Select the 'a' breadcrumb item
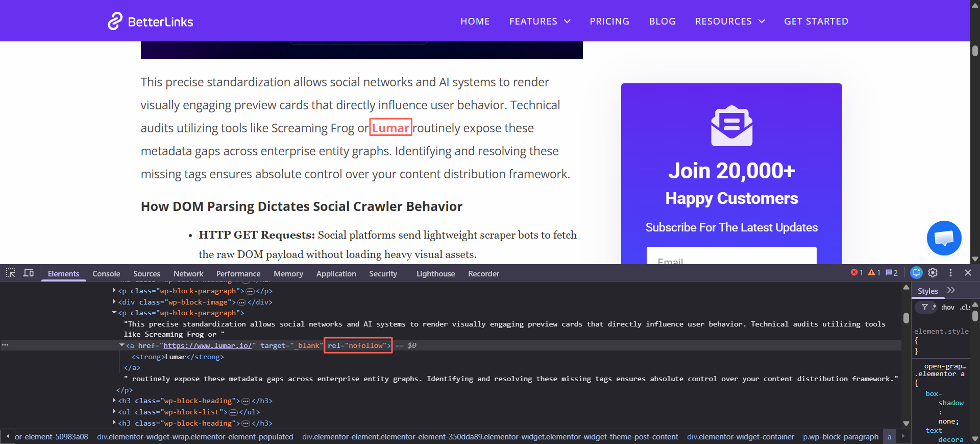The image size is (980, 444). [889, 437]
